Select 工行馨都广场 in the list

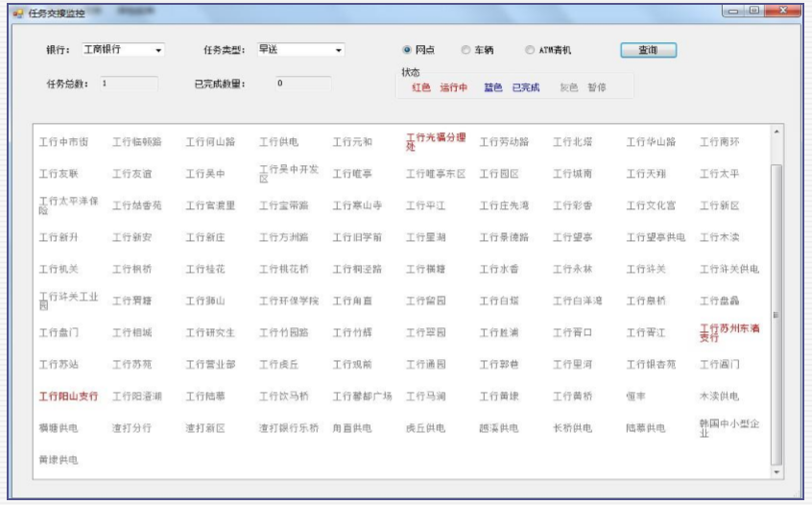(362, 397)
